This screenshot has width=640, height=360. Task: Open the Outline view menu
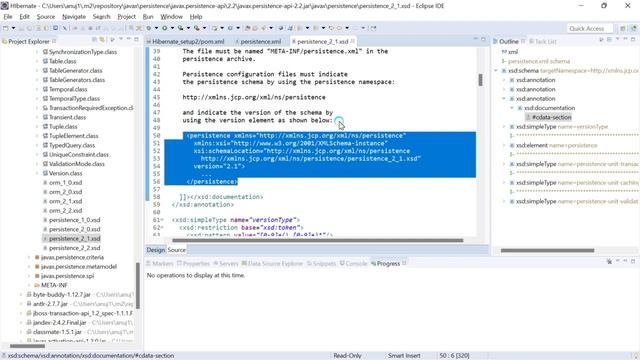(618, 39)
